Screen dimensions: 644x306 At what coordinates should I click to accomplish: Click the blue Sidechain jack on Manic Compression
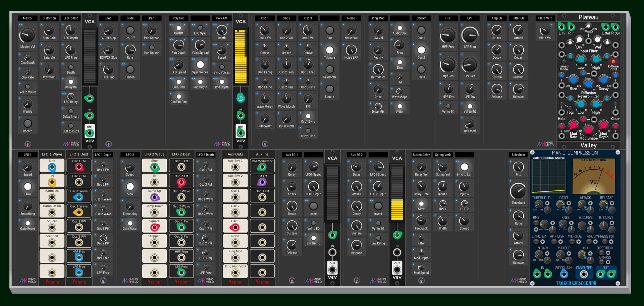[563, 274]
